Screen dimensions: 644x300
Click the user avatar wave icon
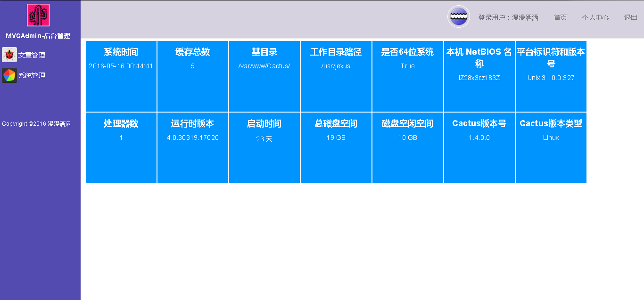point(458,17)
